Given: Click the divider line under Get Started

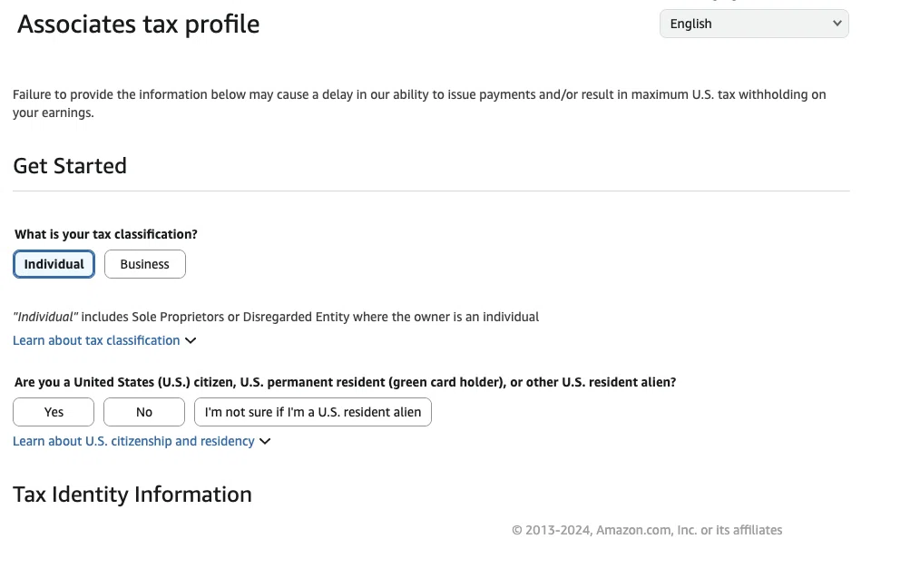Looking at the screenshot, I should (x=431, y=191).
